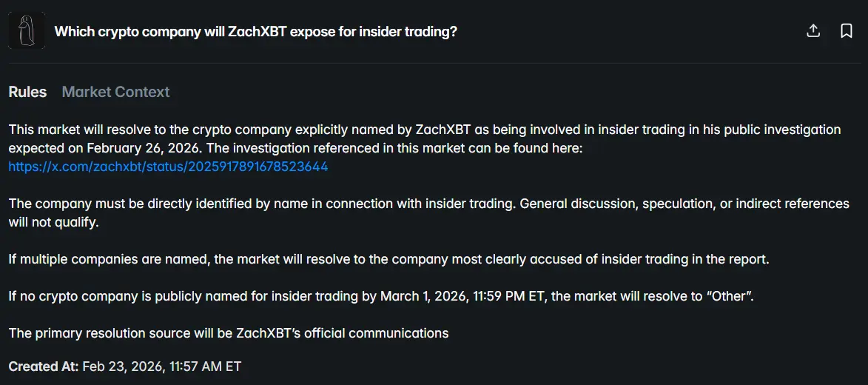The image size is (868, 385).
Task: Click the "If multiple companies are named" paragraph
Action: click(x=388, y=259)
